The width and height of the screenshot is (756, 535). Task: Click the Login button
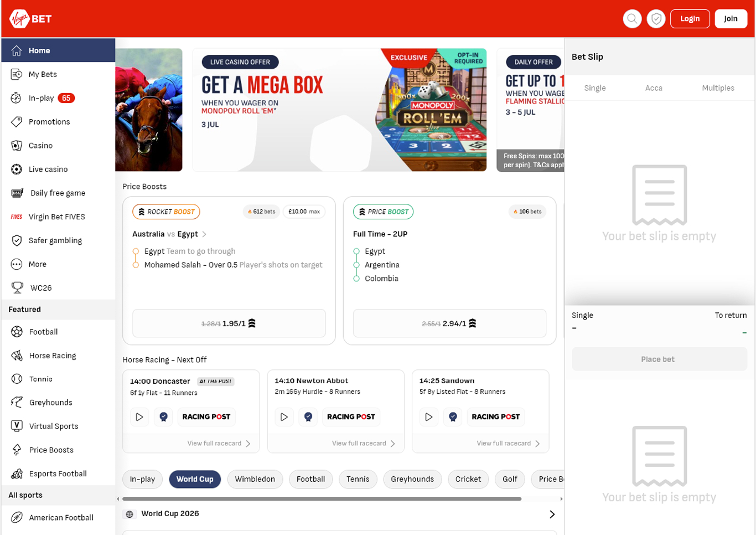[x=690, y=19]
